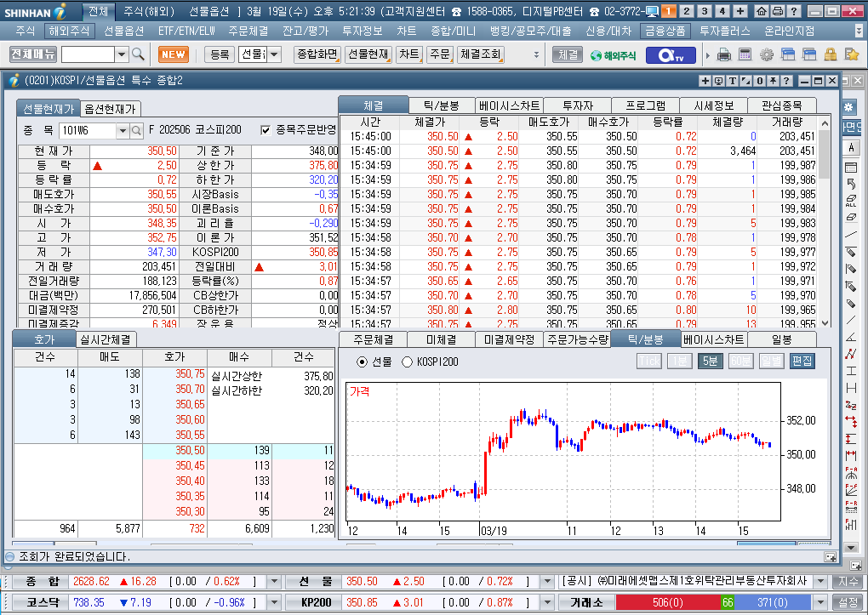Click the T icon in KOSPI window title bar

coord(733,81)
